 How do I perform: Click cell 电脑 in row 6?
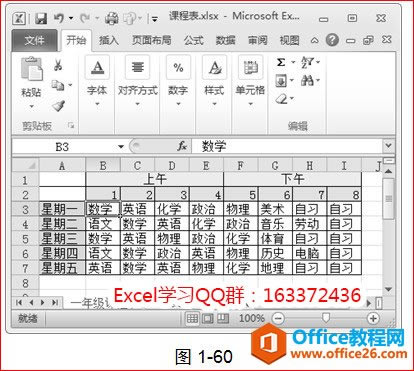pos(310,254)
